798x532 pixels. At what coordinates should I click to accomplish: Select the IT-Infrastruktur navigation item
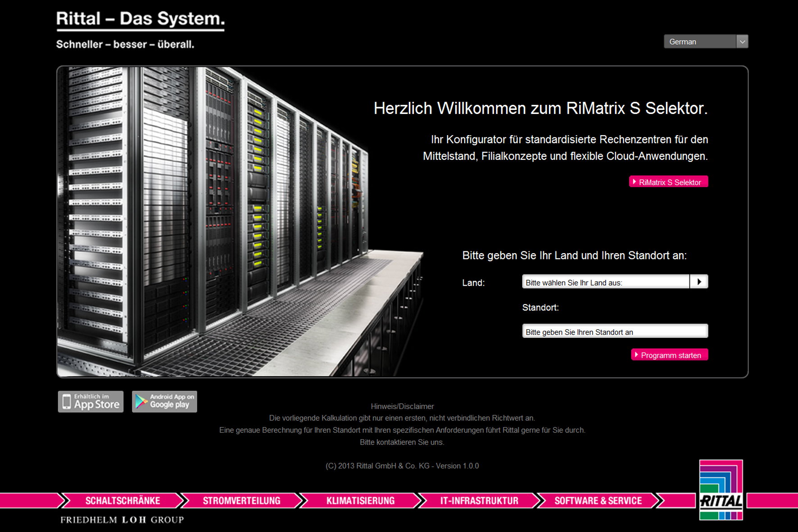coord(479,500)
